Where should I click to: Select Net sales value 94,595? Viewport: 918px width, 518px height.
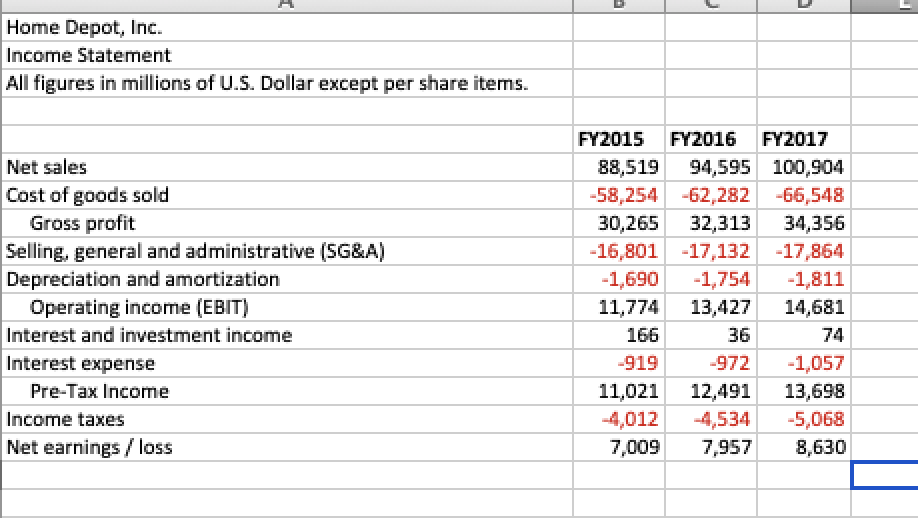[711, 167]
